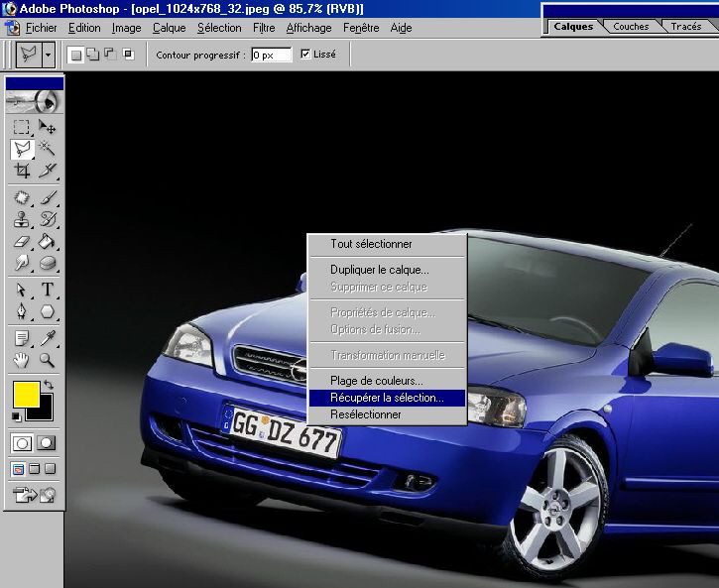Screen dimensions: 719x588
Task: Choose full screen mode
Action: point(51,469)
